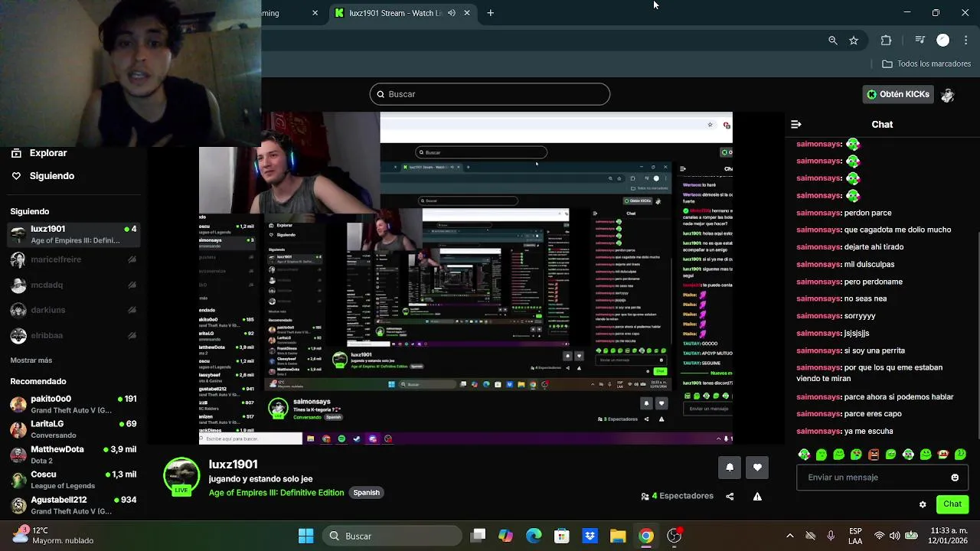Open the Kick user avatar menu
980x551 pixels.
(948, 94)
